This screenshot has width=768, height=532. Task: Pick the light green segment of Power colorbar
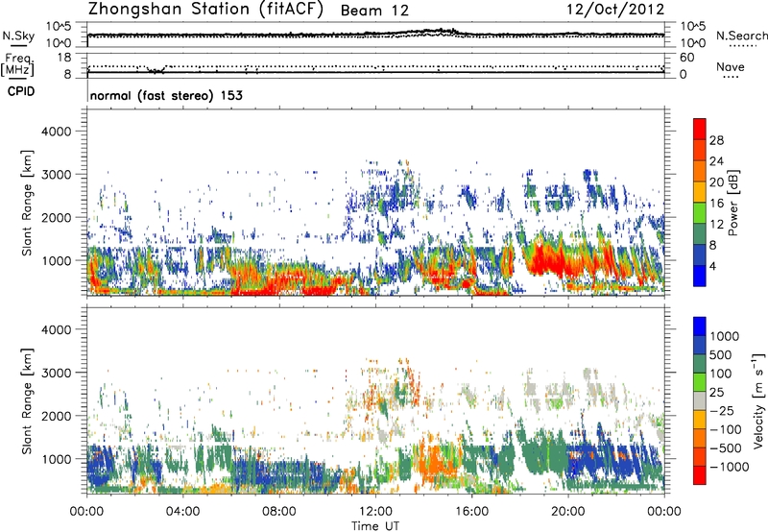[x=700, y=213]
